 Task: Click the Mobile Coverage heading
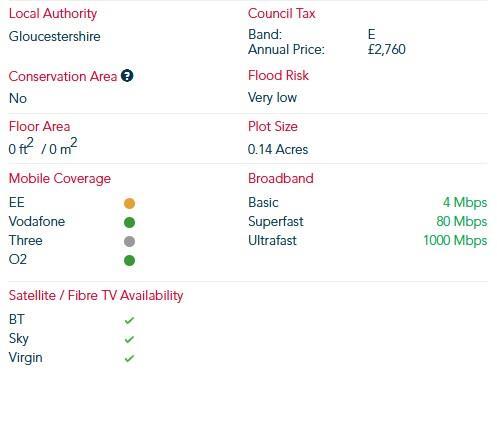point(60,179)
